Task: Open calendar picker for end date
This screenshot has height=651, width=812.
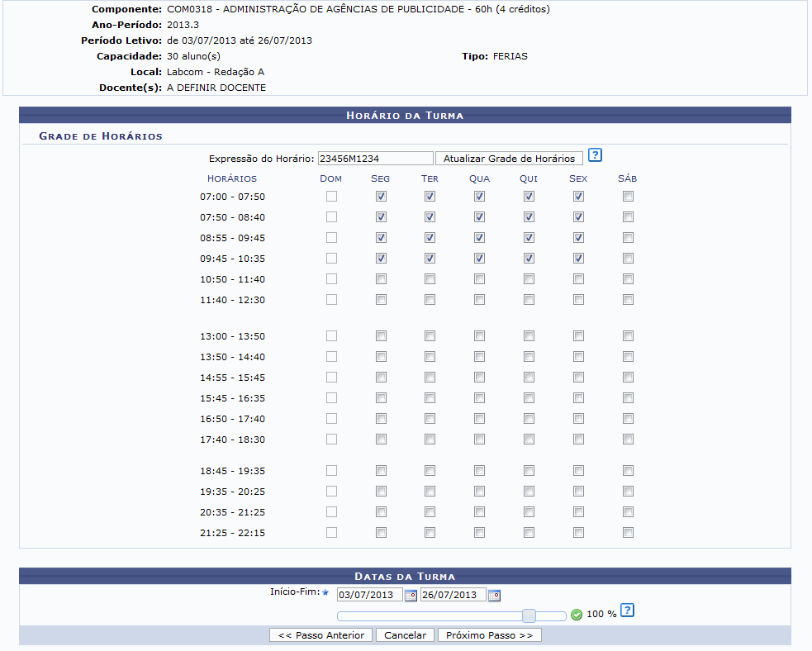Action: tap(494, 596)
